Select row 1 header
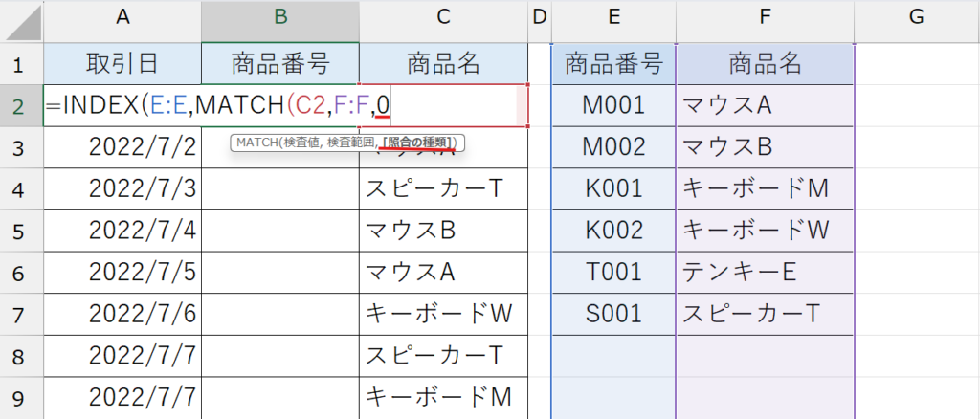The width and height of the screenshot is (980, 419). click(22, 64)
